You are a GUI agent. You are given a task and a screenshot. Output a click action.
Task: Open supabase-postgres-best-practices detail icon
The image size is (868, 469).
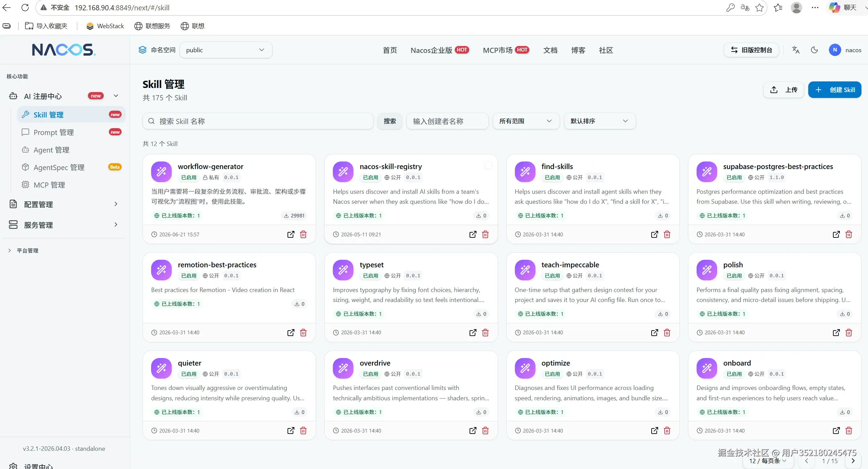[x=836, y=234]
